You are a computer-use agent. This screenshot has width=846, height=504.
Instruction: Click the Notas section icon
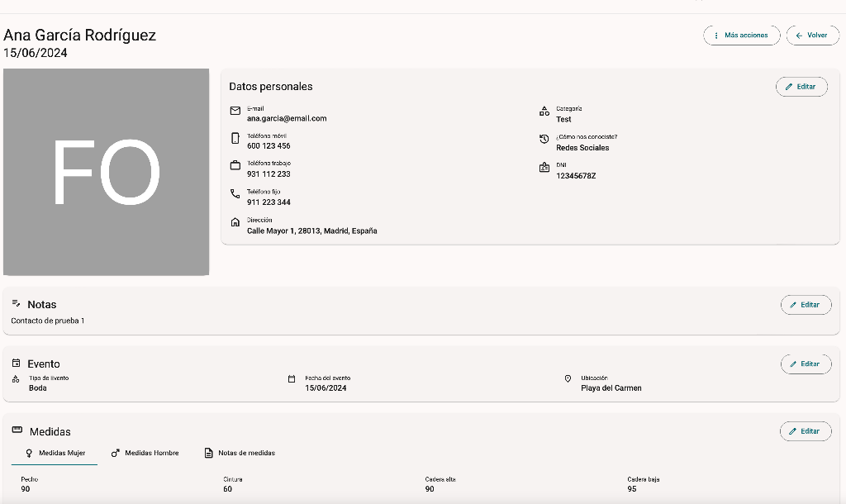(17, 303)
